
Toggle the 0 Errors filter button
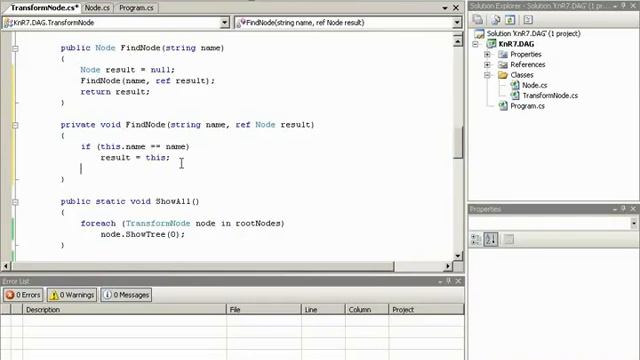23,295
